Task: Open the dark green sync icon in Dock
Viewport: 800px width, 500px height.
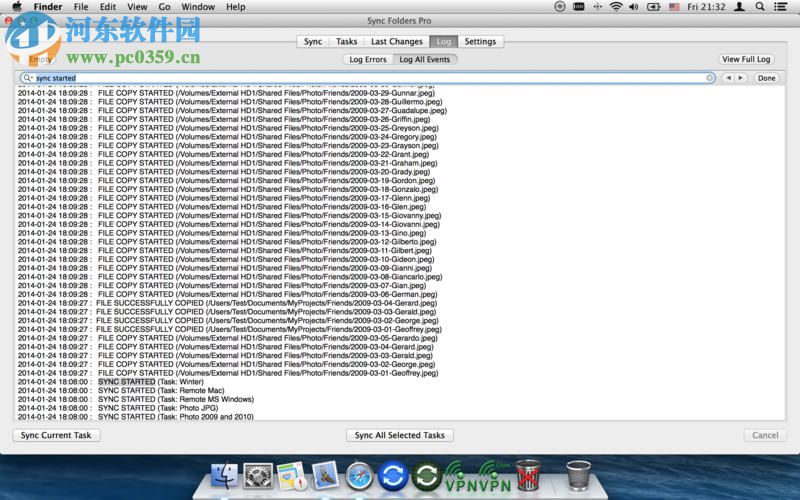Action: pyautogui.click(x=427, y=476)
